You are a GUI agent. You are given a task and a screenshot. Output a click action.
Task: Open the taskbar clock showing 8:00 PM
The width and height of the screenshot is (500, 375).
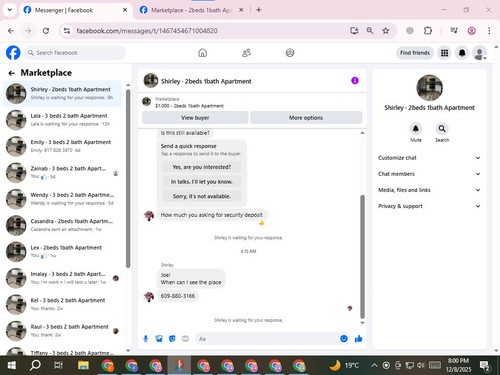point(458,365)
